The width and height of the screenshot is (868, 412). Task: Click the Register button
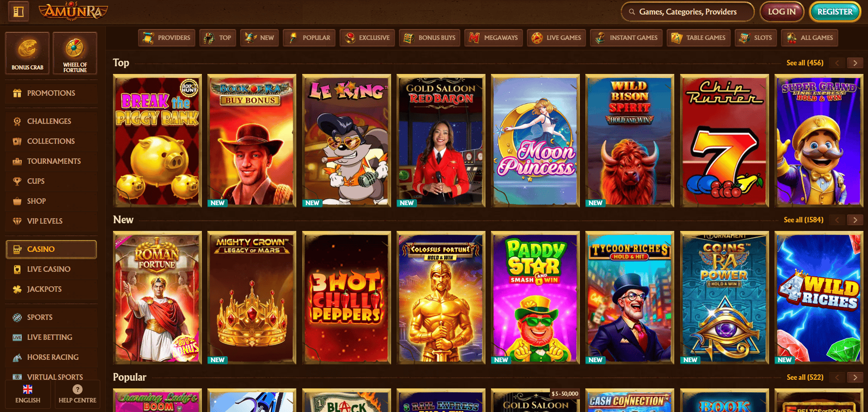tap(835, 12)
